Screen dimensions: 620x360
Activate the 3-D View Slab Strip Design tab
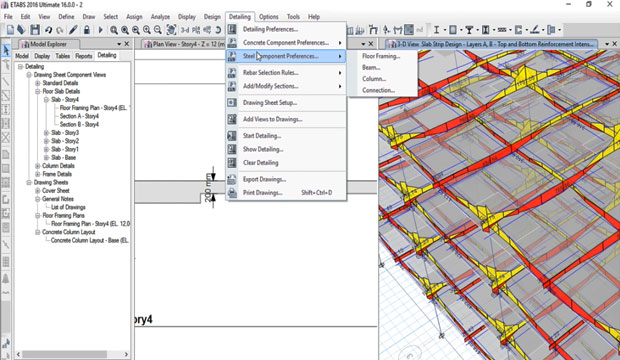492,44
